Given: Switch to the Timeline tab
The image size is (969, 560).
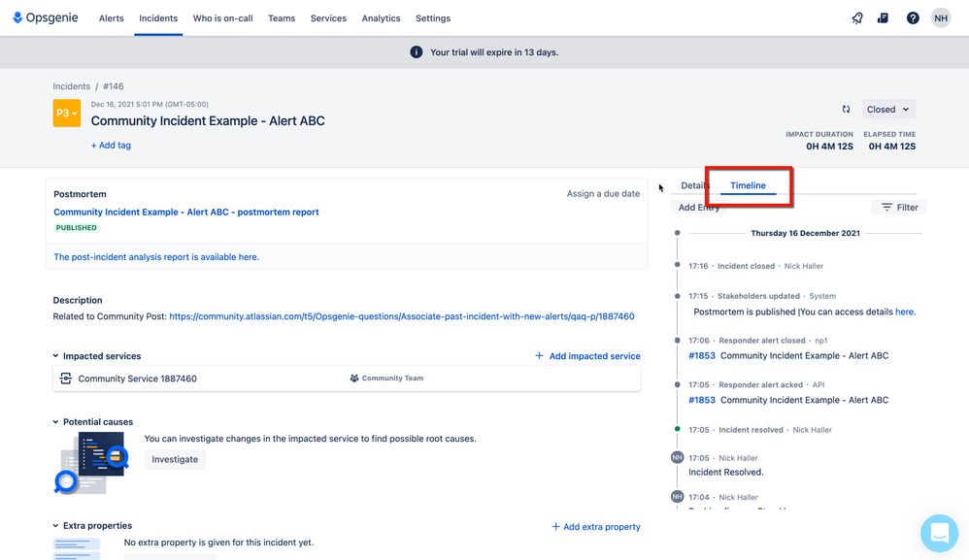Looking at the screenshot, I should tap(748, 185).
